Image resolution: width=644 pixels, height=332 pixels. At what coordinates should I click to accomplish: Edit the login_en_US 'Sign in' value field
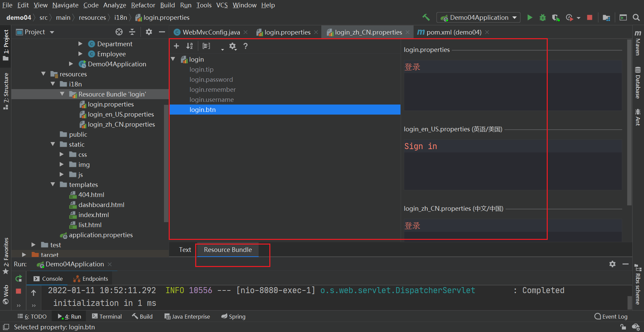[513, 165]
